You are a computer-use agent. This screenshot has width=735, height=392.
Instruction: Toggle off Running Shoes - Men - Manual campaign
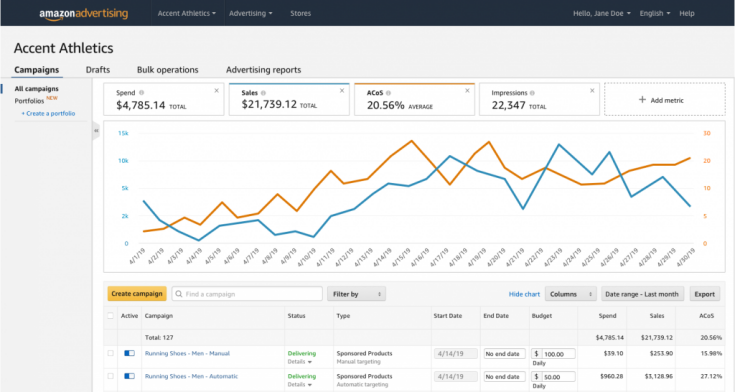pos(129,353)
